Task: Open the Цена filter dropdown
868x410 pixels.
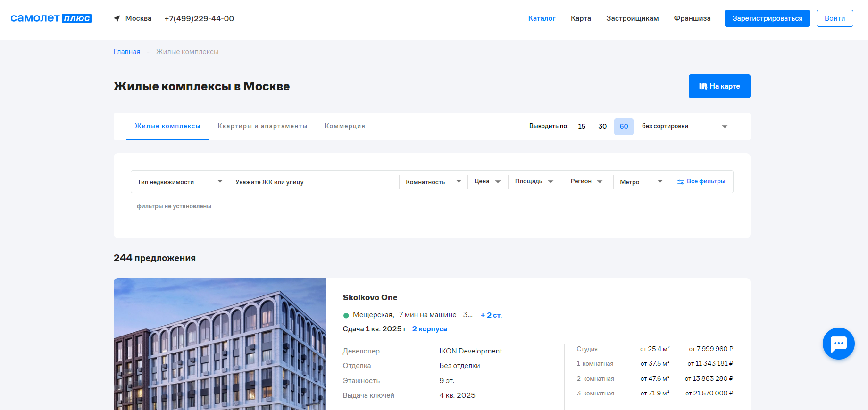Action: tap(487, 181)
